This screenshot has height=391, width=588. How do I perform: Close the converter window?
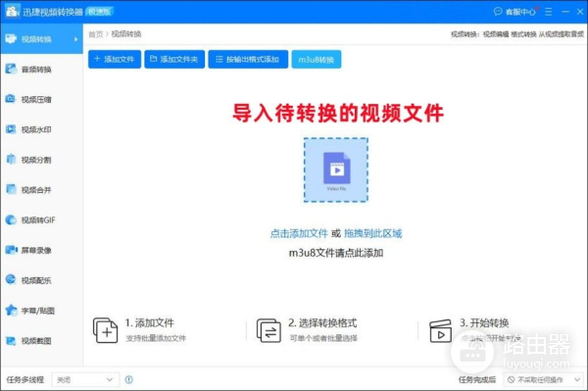[x=580, y=12]
